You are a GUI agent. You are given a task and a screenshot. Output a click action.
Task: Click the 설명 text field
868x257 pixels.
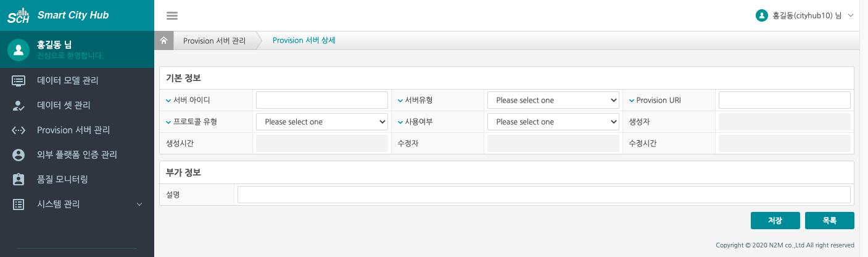tap(544, 195)
